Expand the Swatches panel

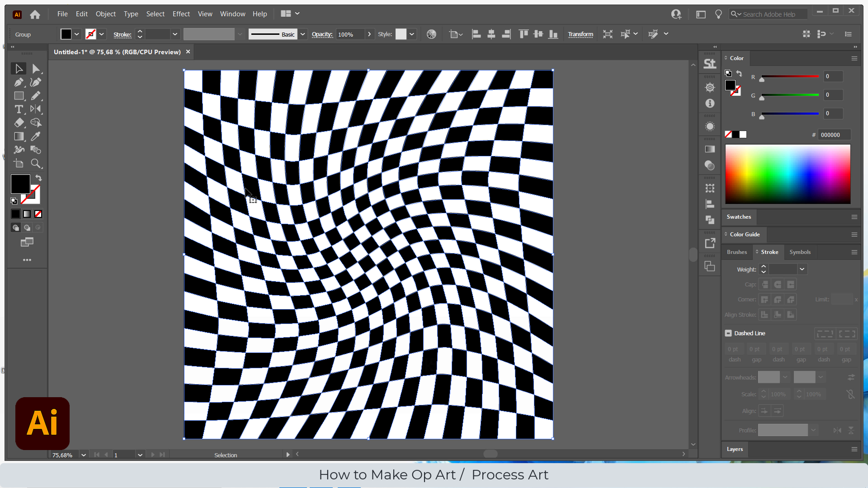(x=739, y=217)
